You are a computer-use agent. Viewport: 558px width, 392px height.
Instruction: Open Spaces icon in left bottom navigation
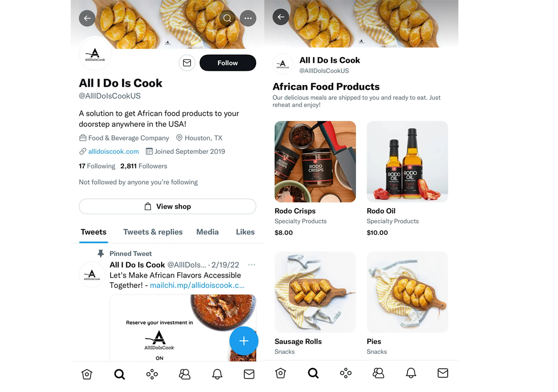coord(152,374)
